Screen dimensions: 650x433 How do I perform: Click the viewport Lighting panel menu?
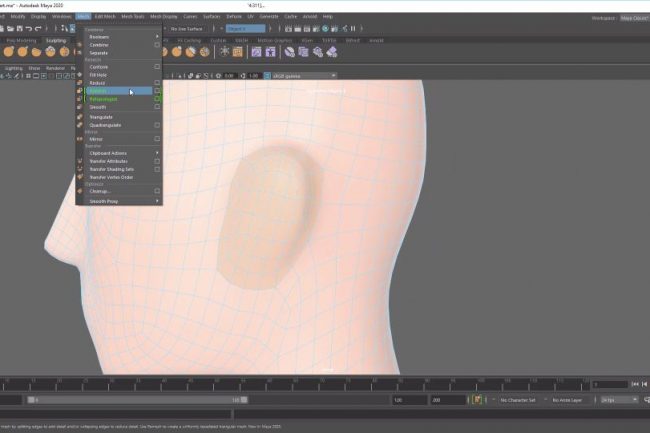point(13,68)
